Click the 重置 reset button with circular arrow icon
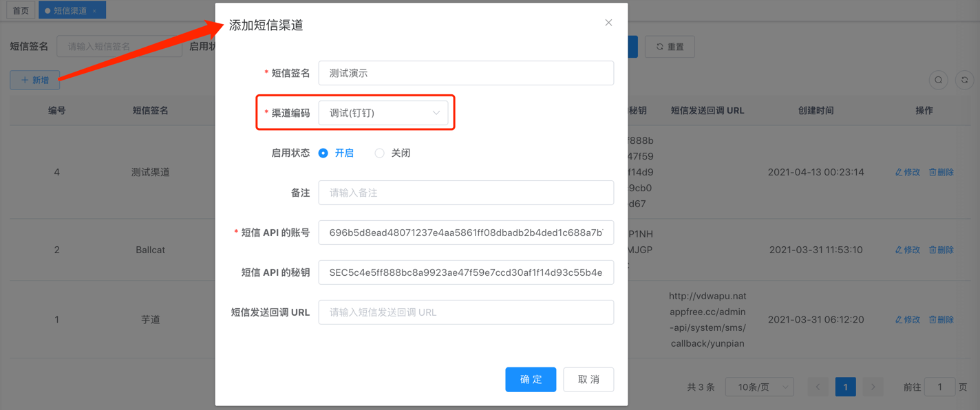The height and width of the screenshot is (410, 980). click(669, 46)
